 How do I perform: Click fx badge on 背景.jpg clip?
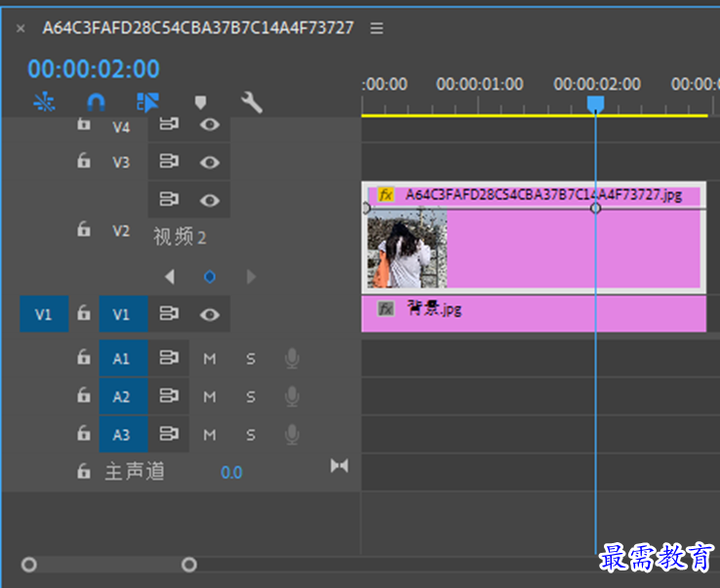pos(385,309)
